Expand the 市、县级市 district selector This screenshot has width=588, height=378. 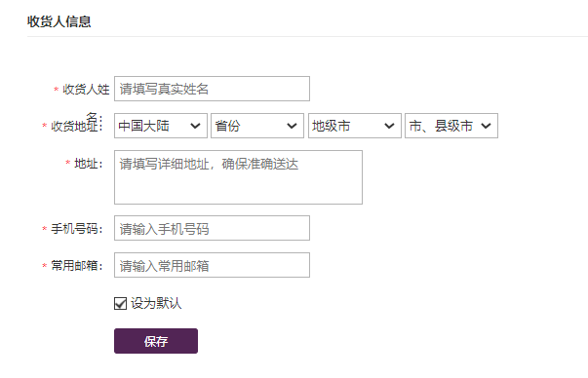point(451,126)
